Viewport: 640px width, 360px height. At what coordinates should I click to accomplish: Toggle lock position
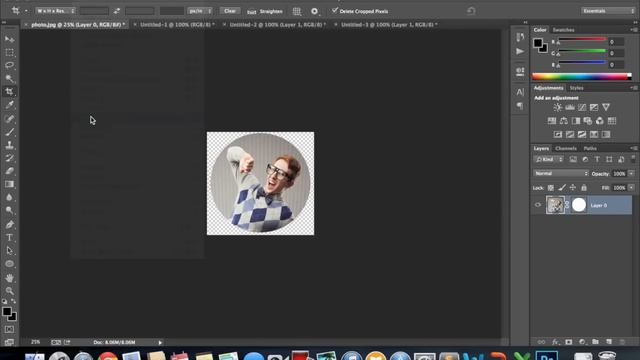coord(573,187)
